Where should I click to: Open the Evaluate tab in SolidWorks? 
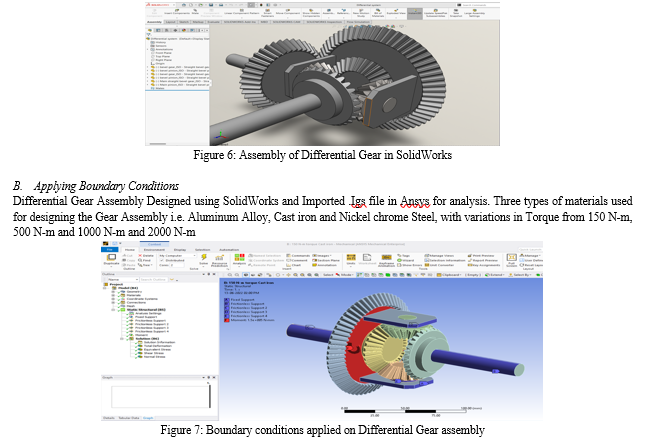pyautogui.click(x=213, y=22)
